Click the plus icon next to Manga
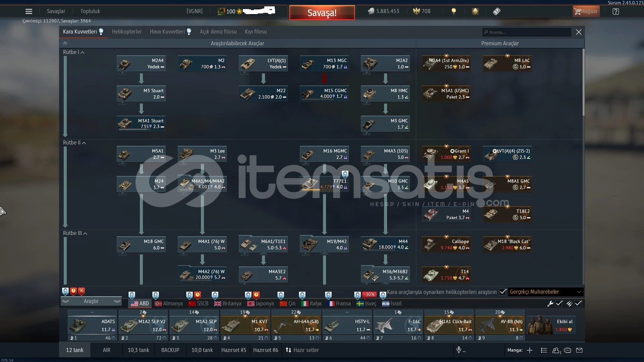The width and height of the screenshot is (644, 362). pyautogui.click(x=530, y=350)
